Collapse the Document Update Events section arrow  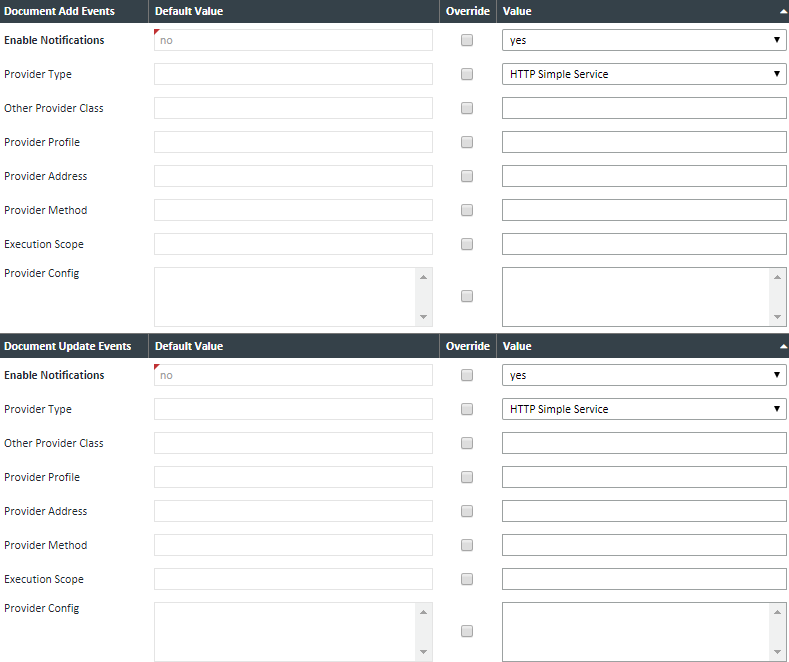pos(782,347)
